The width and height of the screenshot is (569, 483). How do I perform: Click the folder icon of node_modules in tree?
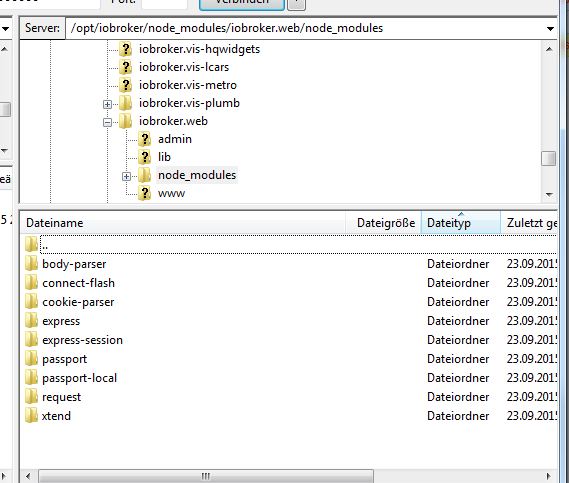(x=144, y=175)
